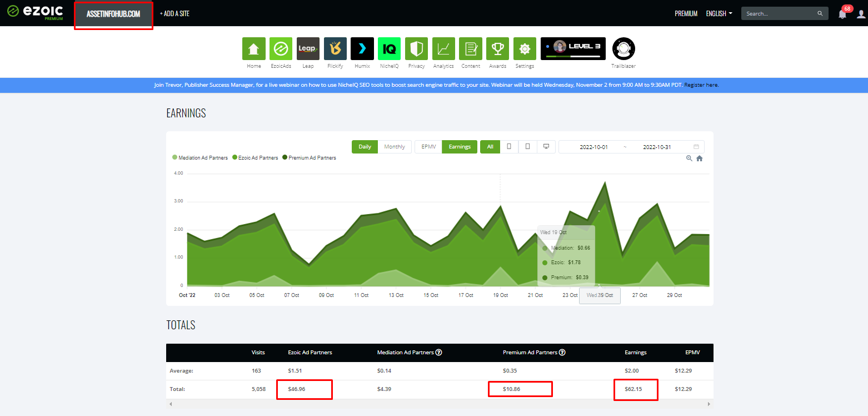The height and width of the screenshot is (416, 868).
Task: Click the Mediation Ad Partners help icon
Action: click(438, 352)
